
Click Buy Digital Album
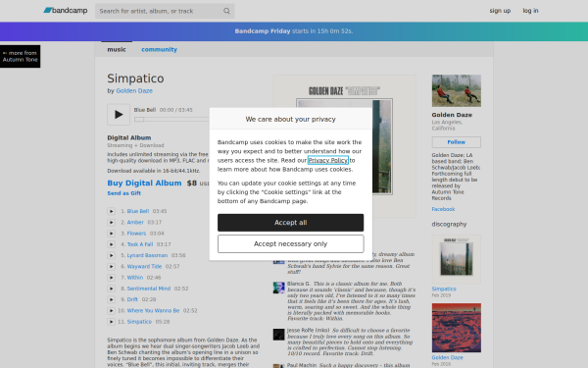(x=144, y=183)
